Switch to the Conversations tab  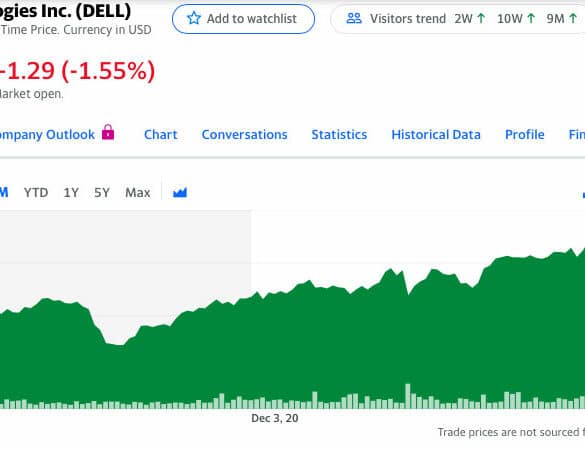245,134
